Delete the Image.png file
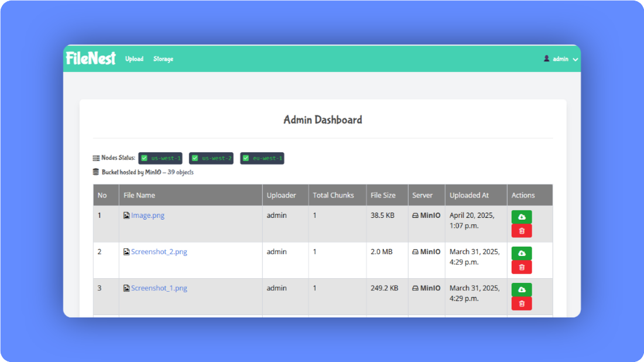644x362 pixels. point(522,231)
